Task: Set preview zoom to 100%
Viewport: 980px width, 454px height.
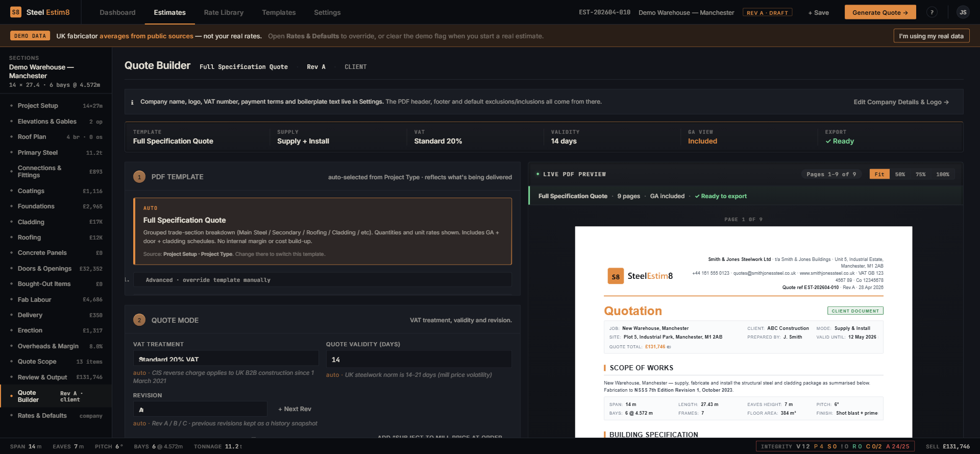Action: tap(942, 174)
